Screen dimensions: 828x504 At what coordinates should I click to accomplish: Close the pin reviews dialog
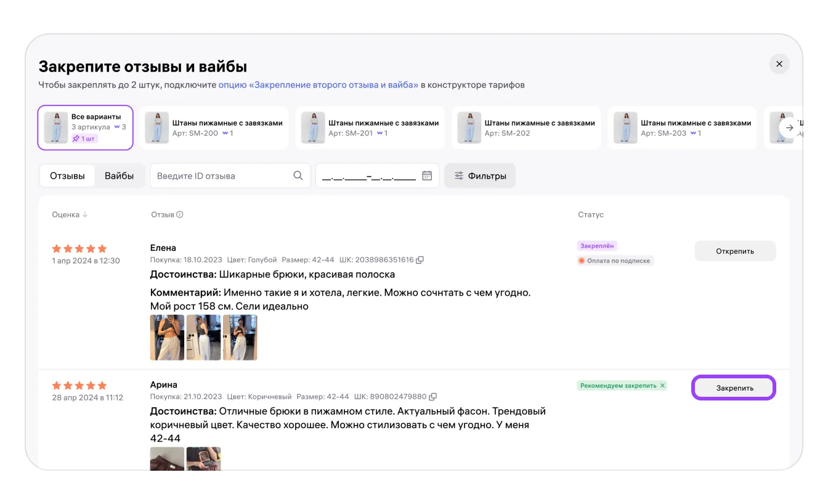[x=779, y=64]
